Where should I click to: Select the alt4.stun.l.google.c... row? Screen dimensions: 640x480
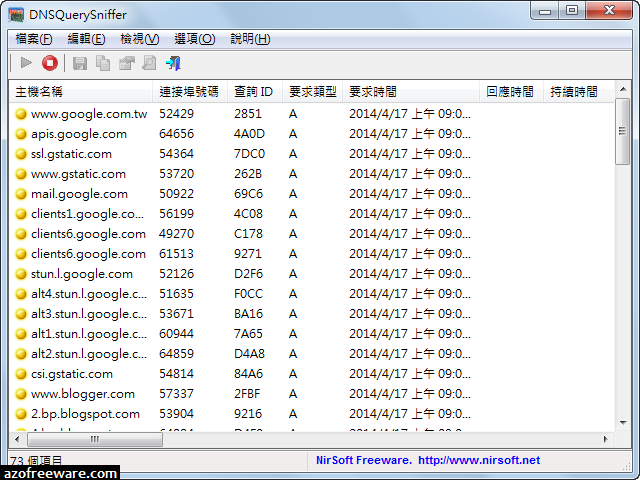tap(311, 294)
